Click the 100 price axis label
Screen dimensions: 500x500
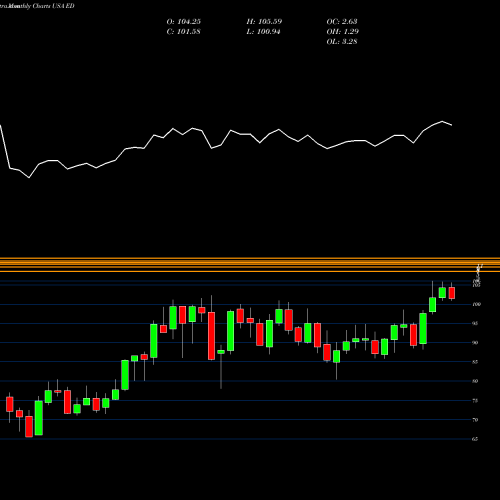click(476, 304)
